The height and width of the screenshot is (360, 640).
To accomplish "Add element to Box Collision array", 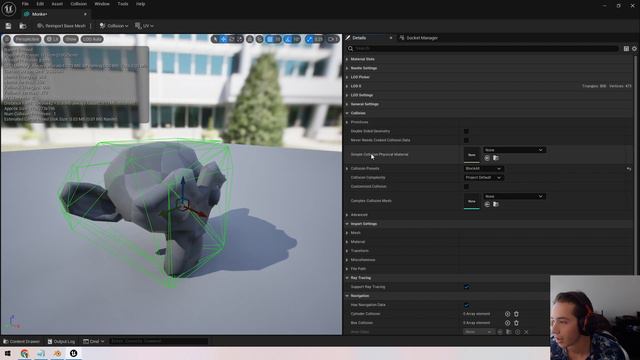I will (x=507, y=323).
